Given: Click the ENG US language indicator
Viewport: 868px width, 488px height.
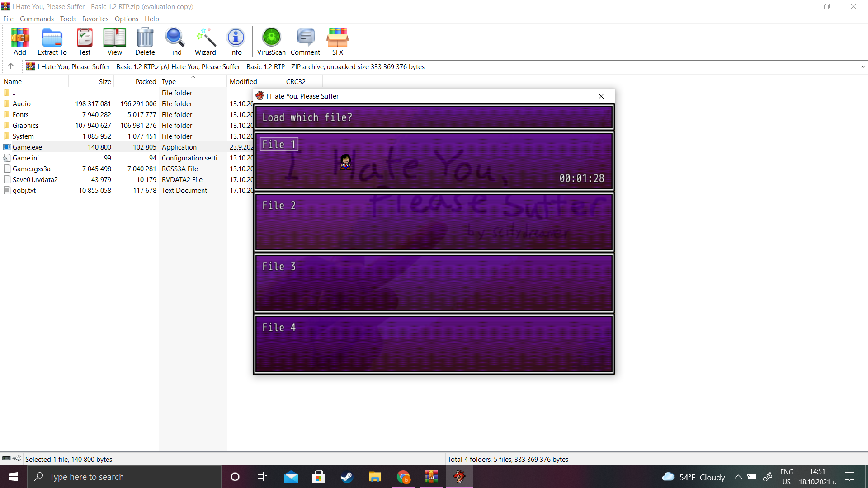Looking at the screenshot, I should (x=787, y=477).
